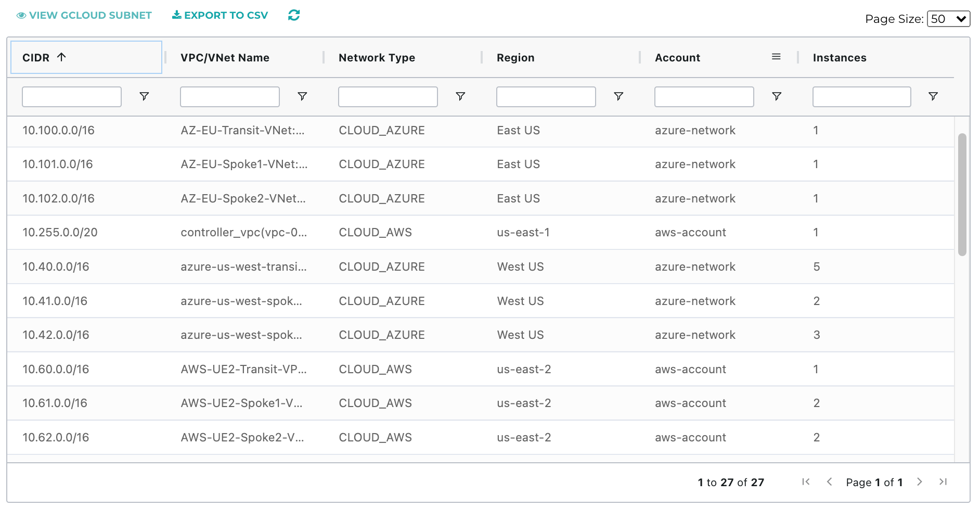Click the '1 to 27 of 27' row count
The height and width of the screenshot is (507, 980).
click(731, 482)
